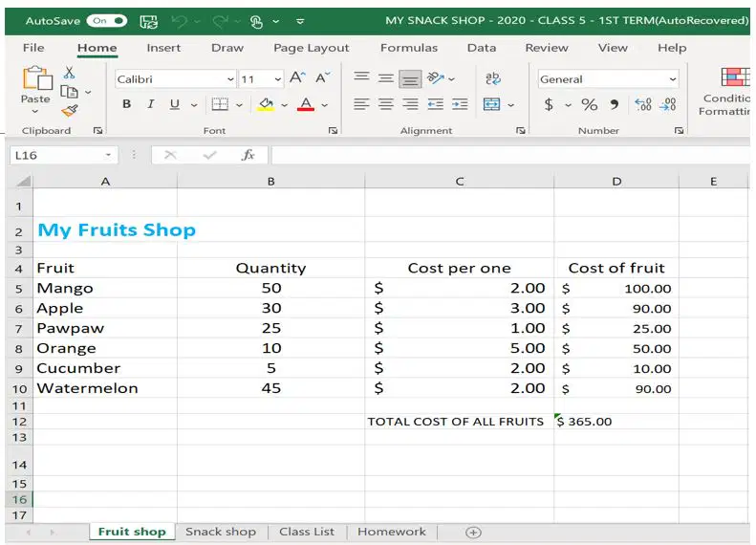Open the Class List sheet tab
Viewport: 756px width, 545px height.
[x=307, y=532]
